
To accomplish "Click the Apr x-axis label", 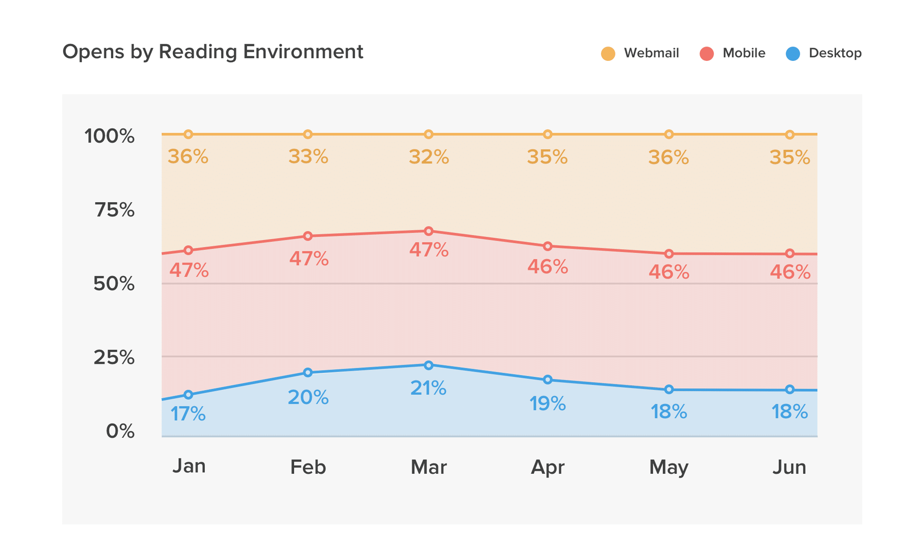I will 547,467.
